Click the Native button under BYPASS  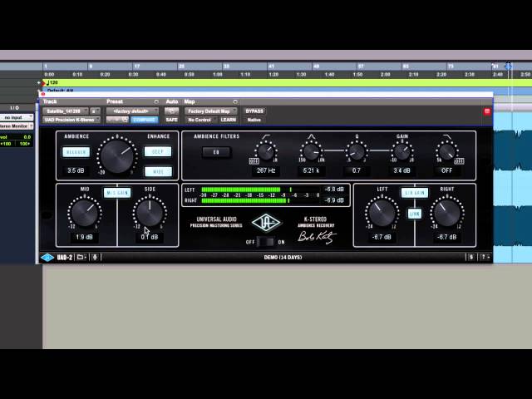click(254, 120)
